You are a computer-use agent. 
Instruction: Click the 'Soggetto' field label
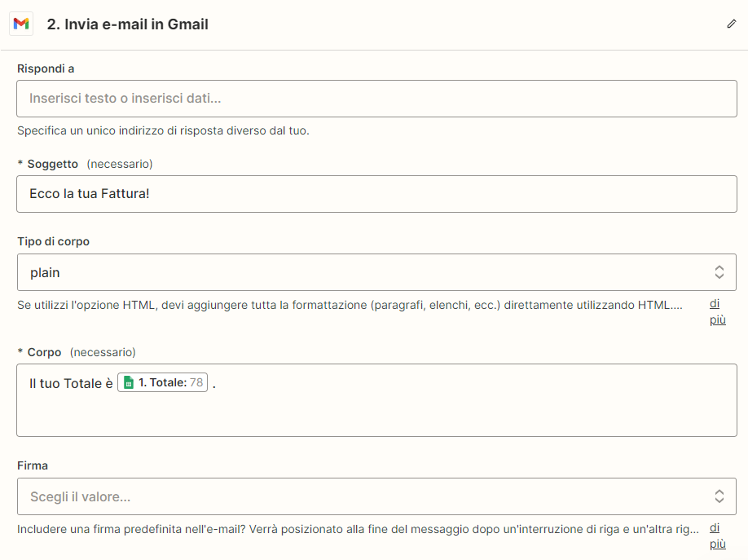[x=53, y=164]
